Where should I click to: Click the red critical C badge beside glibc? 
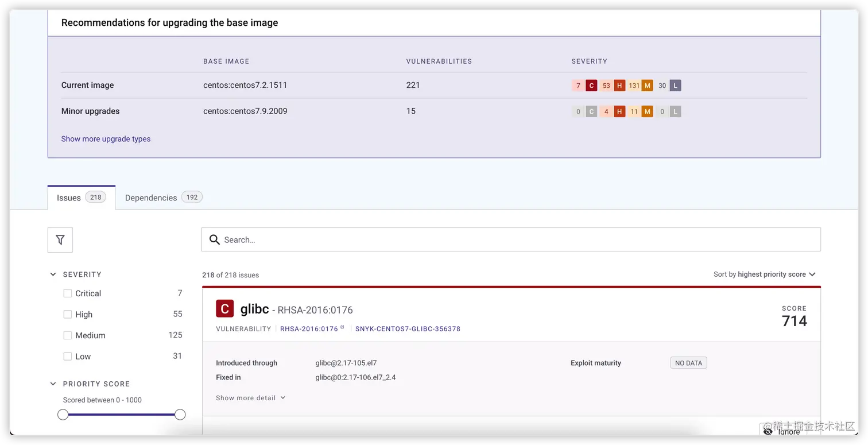(224, 309)
